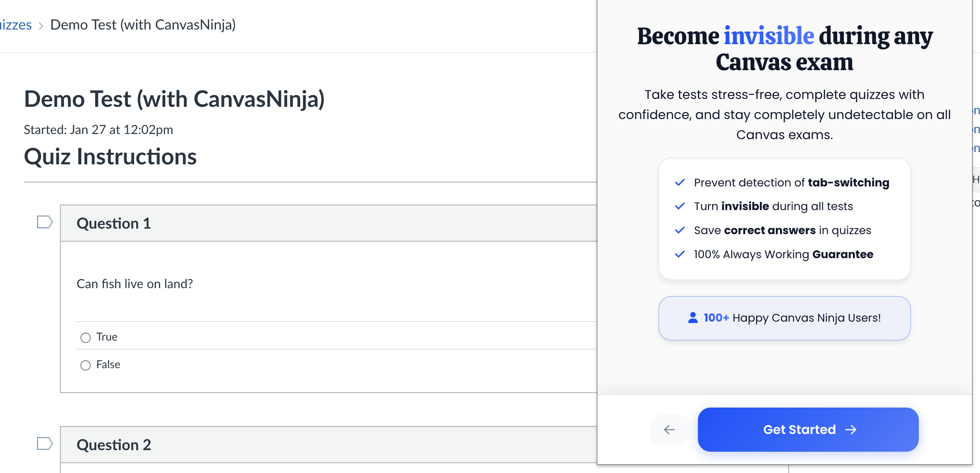The image size is (980, 473).
Task: Click the user icon in the Happy Users badge
Action: tap(693, 318)
